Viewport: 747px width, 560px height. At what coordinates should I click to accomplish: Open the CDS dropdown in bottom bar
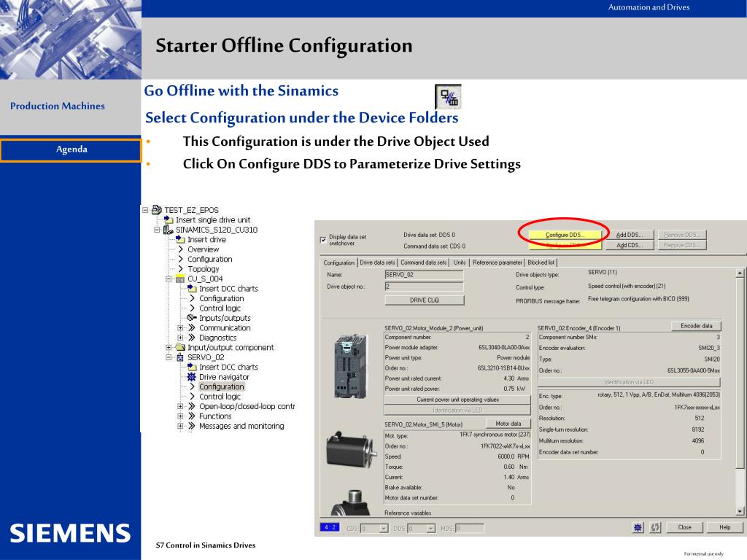coord(384,528)
